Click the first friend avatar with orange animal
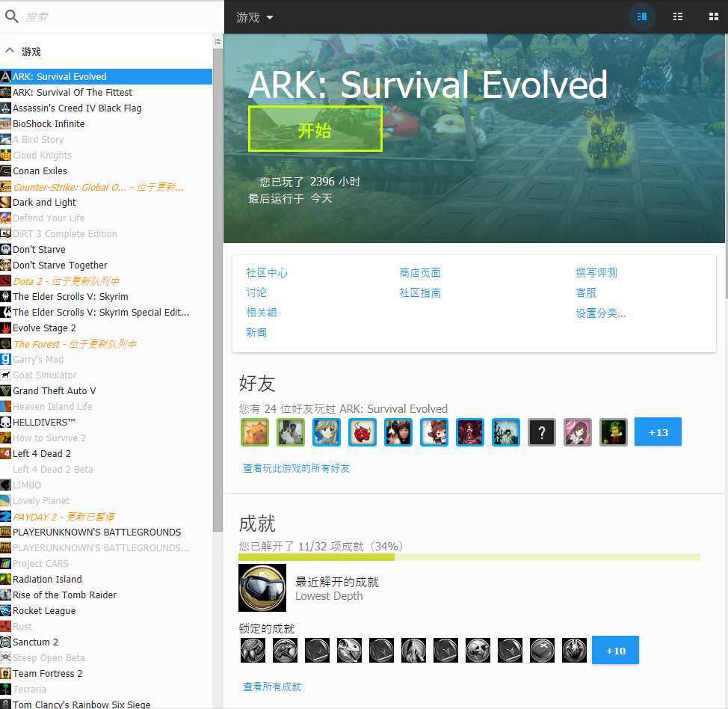728x709 pixels. (x=255, y=432)
